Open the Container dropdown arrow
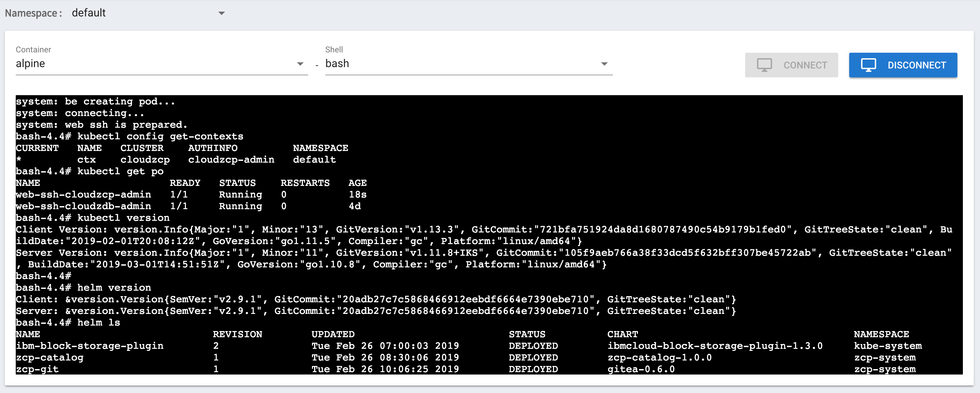 click(300, 64)
